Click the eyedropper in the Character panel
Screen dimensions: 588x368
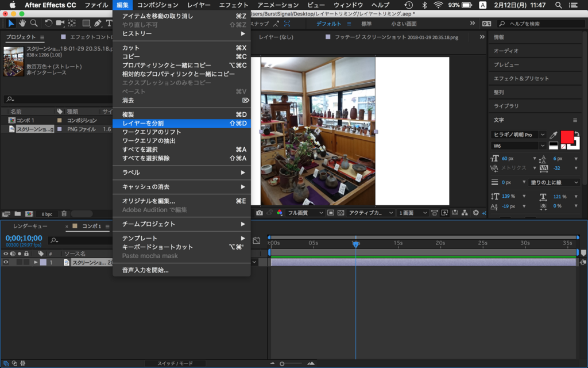pyautogui.click(x=553, y=135)
